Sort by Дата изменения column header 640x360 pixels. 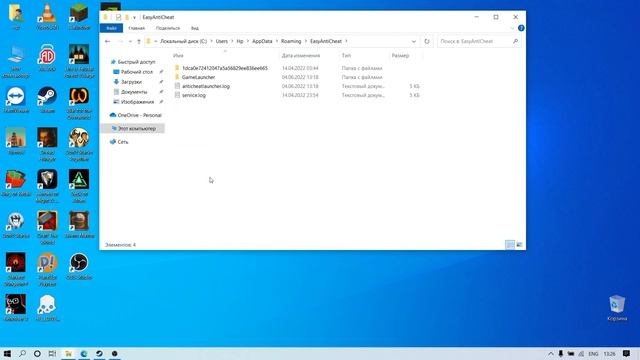pyautogui.click(x=301, y=56)
